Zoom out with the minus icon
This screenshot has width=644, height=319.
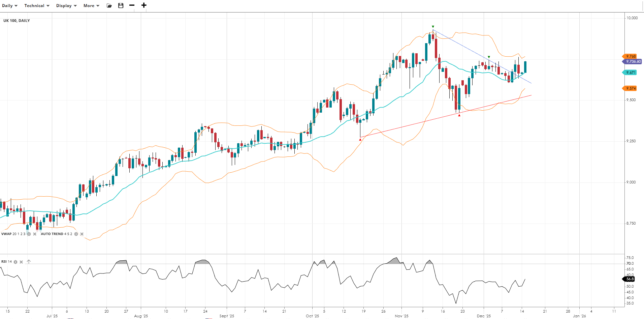click(x=132, y=5)
